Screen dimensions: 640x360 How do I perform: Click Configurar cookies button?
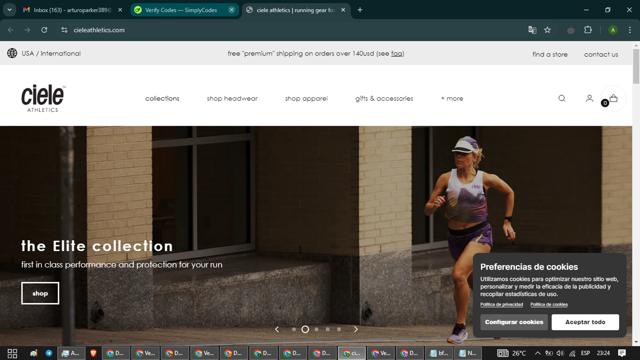click(514, 322)
